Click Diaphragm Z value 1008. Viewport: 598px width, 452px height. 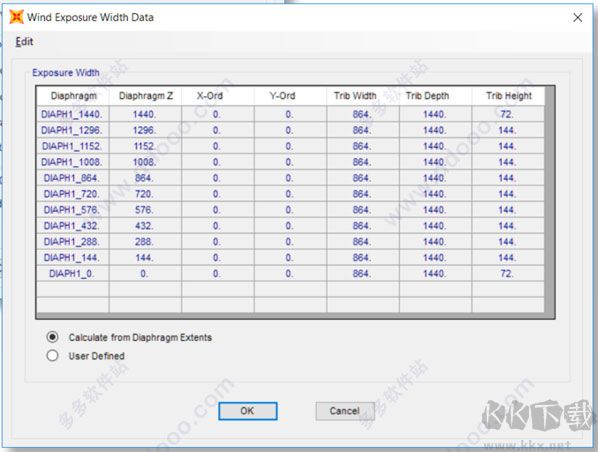(x=145, y=162)
